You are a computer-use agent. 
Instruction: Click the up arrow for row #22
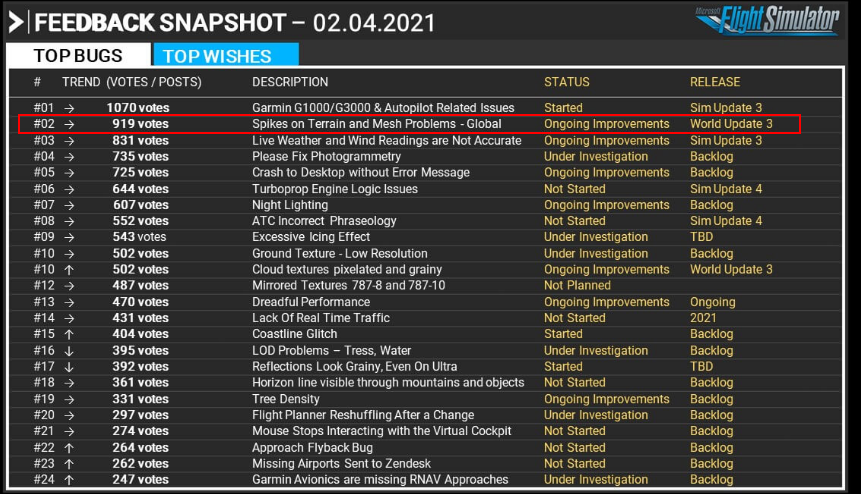pos(69,447)
